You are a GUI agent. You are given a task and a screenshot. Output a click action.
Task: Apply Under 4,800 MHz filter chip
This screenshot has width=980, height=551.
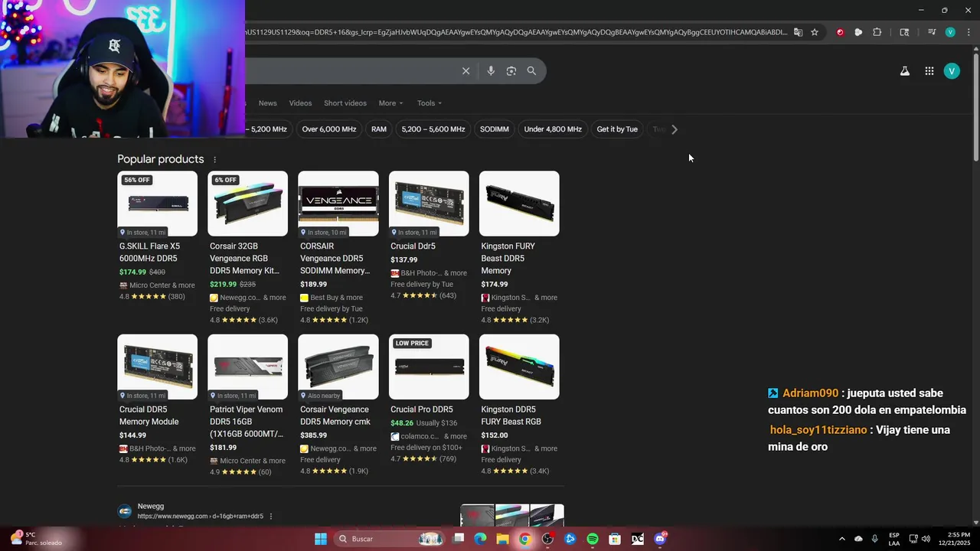pyautogui.click(x=553, y=129)
